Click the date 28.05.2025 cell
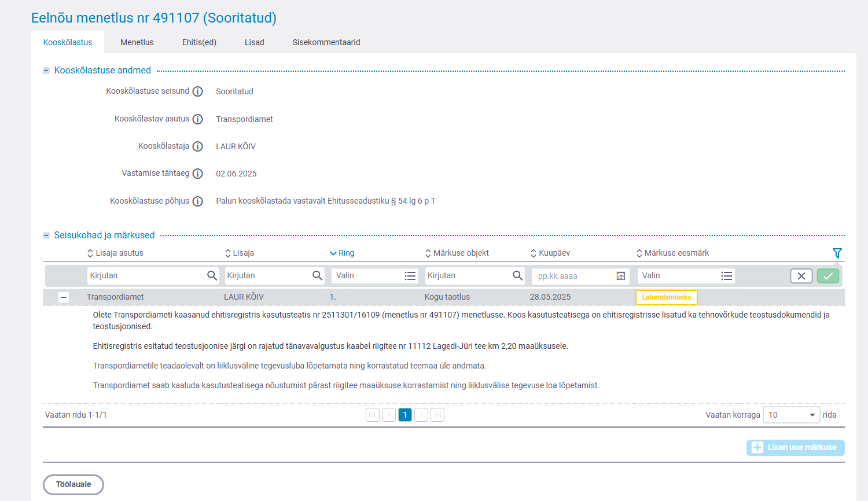Screen dimensions: 868x501 [550, 297]
